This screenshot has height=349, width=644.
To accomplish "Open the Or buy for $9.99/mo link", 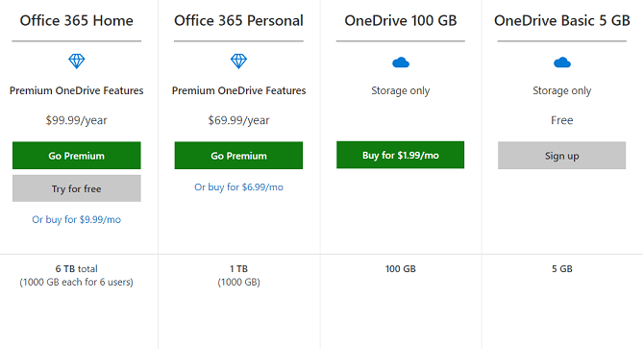I will point(76,219).
